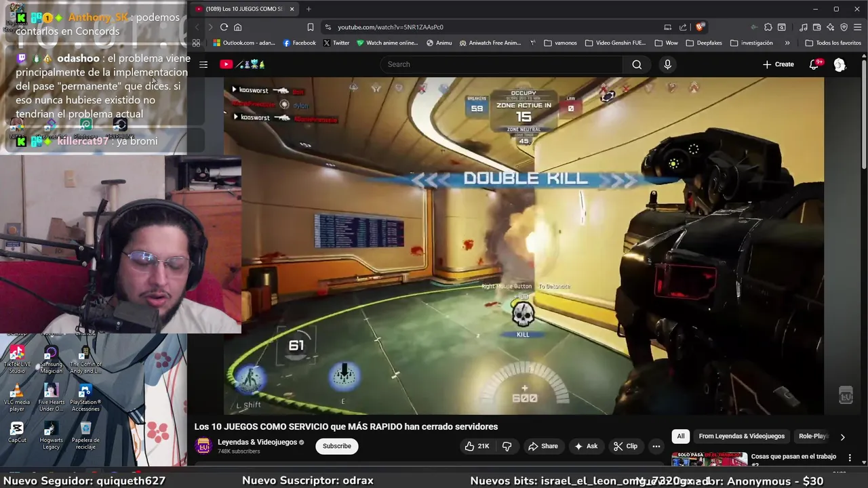The image size is (868, 488).
Task: Open the browser extensions puzzle icon
Action: tap(768, 27)
